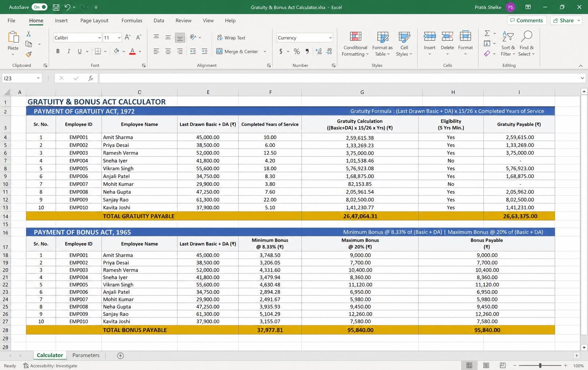Collapse the ribbon with chevron
The image size is (588, 370).
click(581, 66)
